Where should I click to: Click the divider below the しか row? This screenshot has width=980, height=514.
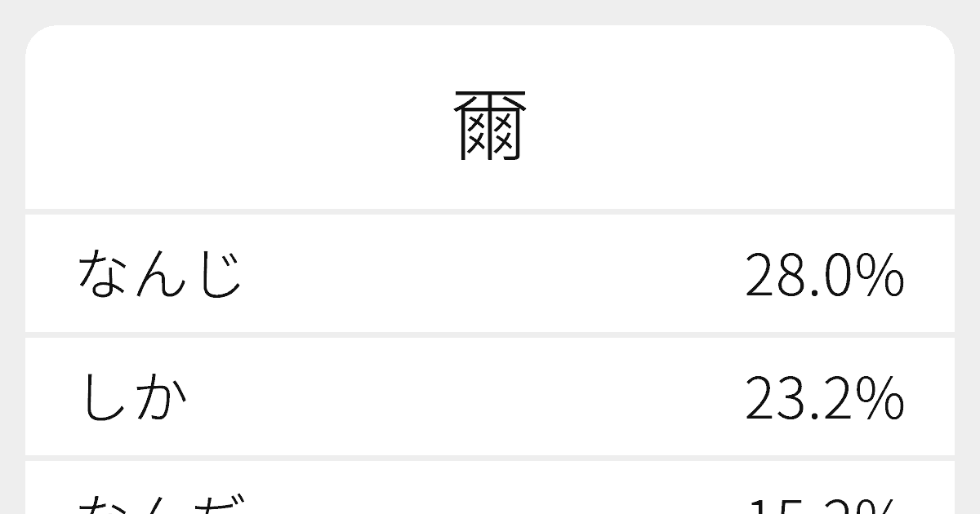pyautogui.click(x=490, y=459)
